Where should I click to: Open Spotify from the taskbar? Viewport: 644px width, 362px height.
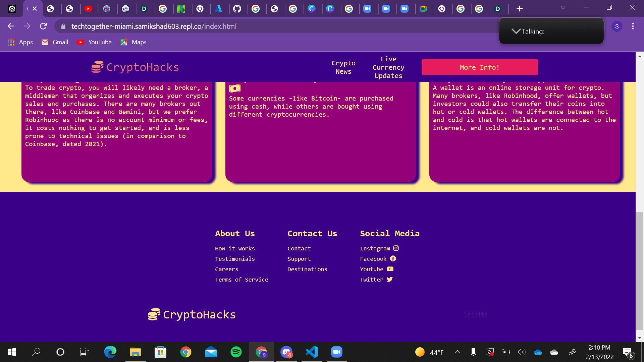(236, 352)
